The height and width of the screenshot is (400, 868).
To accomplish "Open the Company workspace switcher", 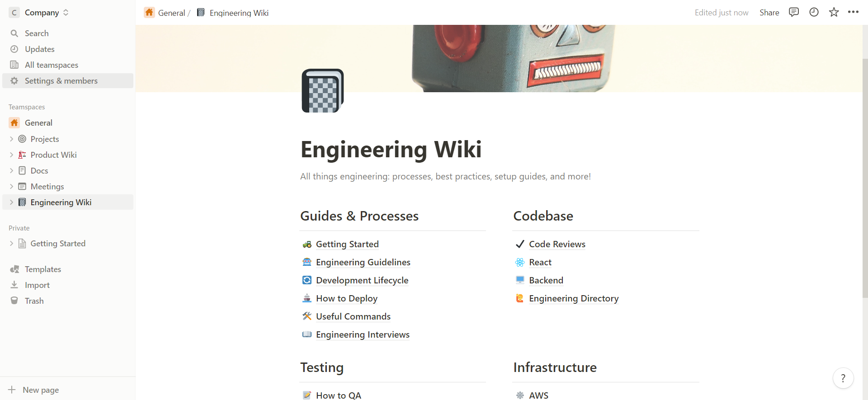I will [x=40, y=13].
